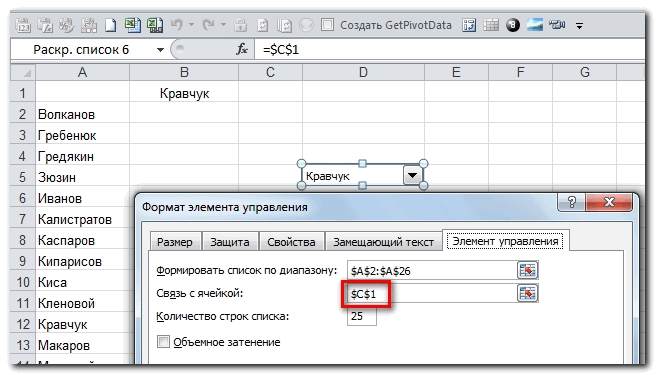Toggle the Объемное затенение checkbox
The width and height of the screenshot is (656, 375).
pos(163,342)
